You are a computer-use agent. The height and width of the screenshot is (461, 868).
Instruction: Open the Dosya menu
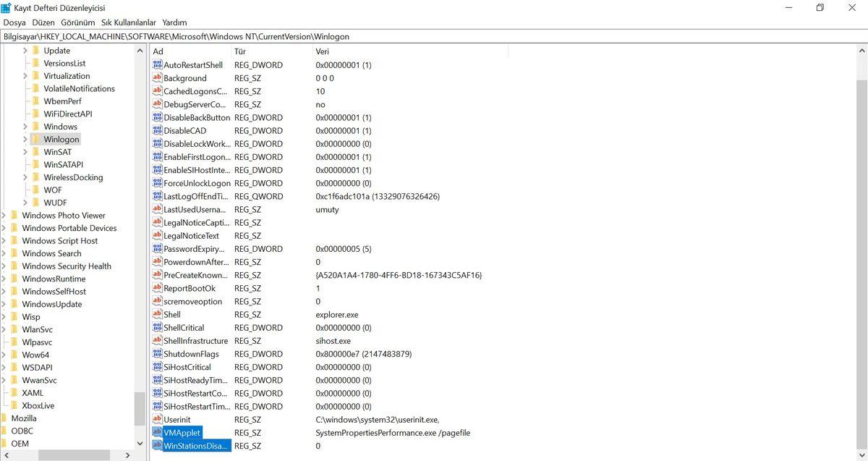click(x=14, y=22)
